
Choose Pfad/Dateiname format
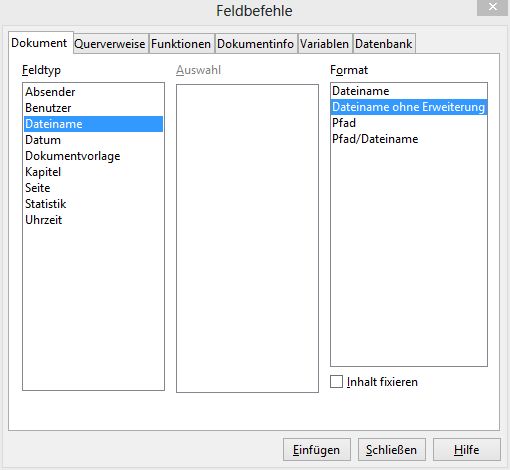pos(409,139)
